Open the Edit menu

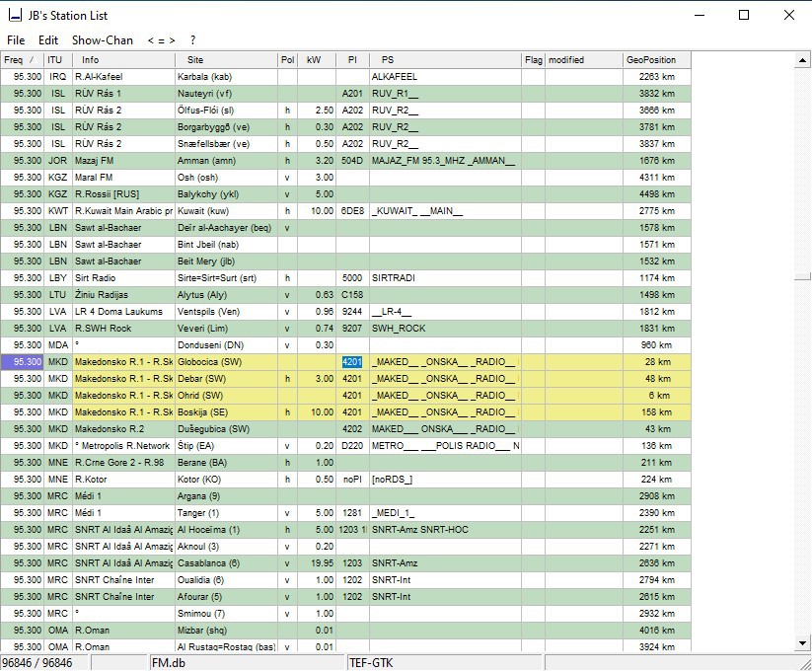tap(48, 40)
